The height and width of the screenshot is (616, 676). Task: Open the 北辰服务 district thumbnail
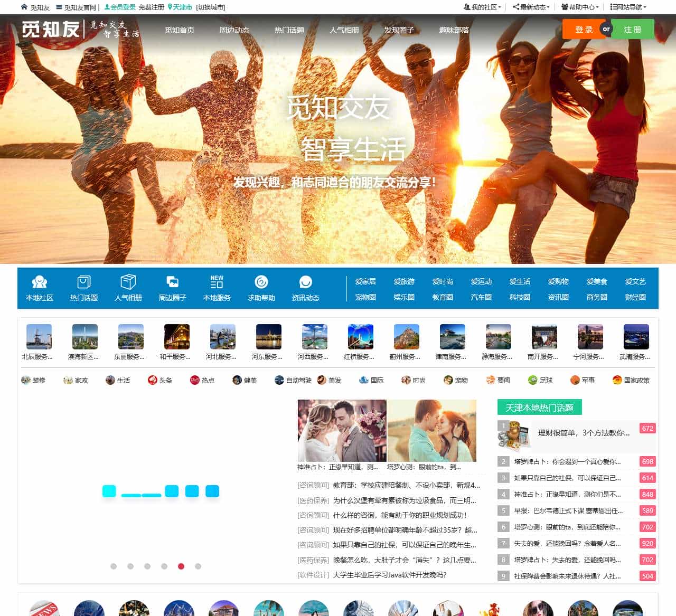point(39,337)
